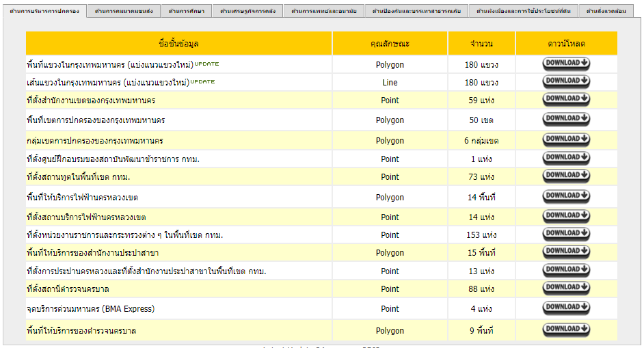Select row ที่ตั้งหน่วยงานราชการและกระทรวงต่าง ๆ
This screenshot has width=644, height=348.
pos(125,235)
